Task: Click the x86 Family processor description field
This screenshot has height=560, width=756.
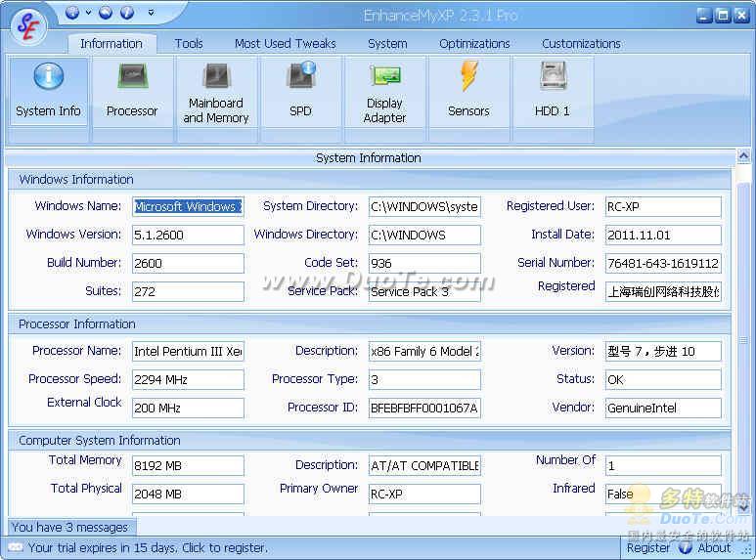Action: coord(424,351)
